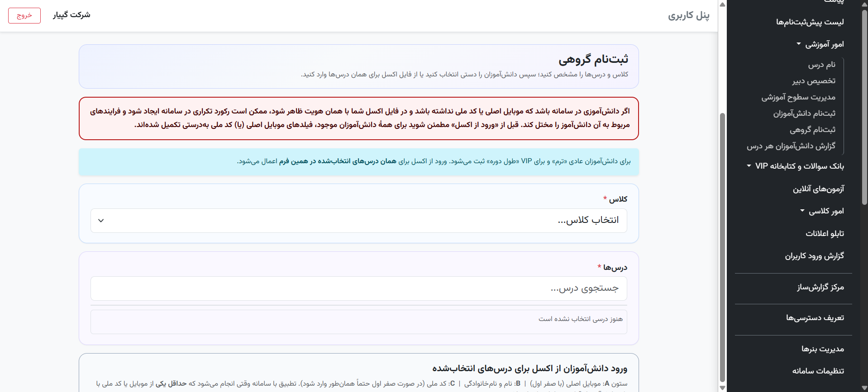Screen dimensions: 868x392
Task: Open لیست پیش‌ثبت‌نام‌ها in sidebar
Action: (810, 22)
